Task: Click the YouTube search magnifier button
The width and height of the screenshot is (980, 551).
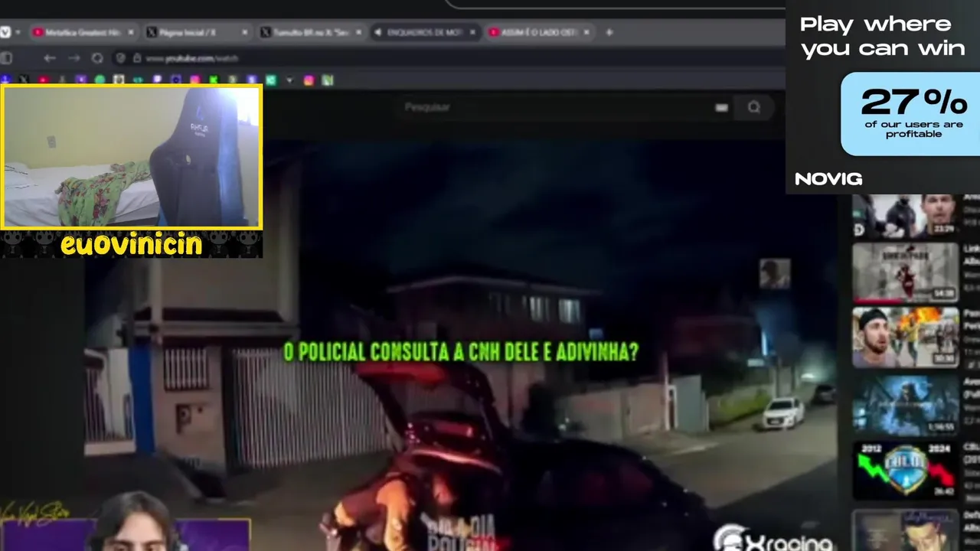Action: [754, 107]
